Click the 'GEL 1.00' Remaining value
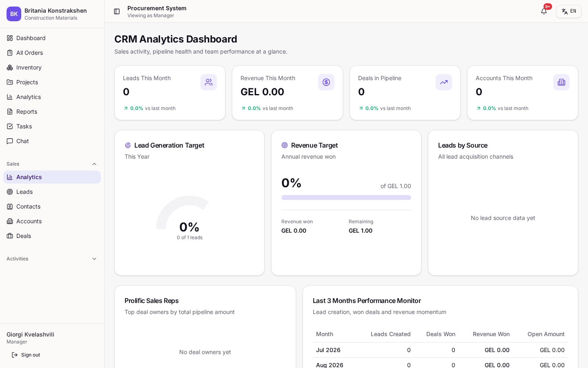 point(361,231)
